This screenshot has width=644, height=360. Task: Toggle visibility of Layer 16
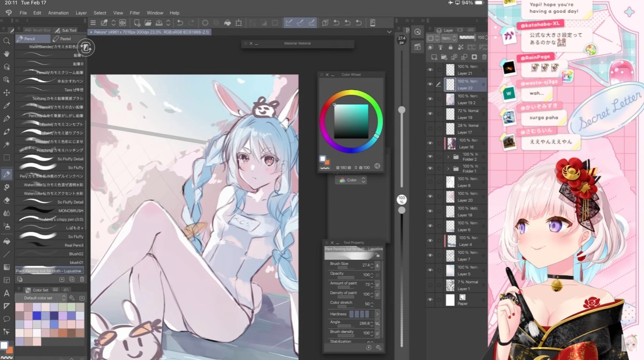pyautogui.click(x=430, y=144)
